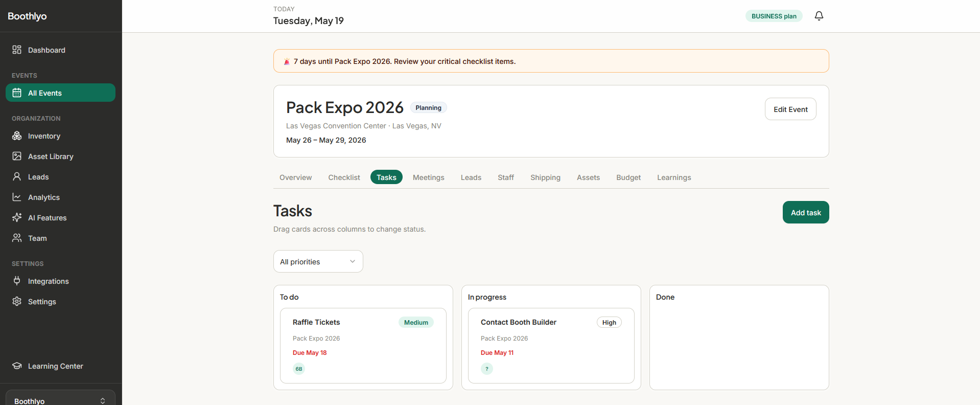Click the 'Las Vegas Convention Center' venue text

[336, 126]
